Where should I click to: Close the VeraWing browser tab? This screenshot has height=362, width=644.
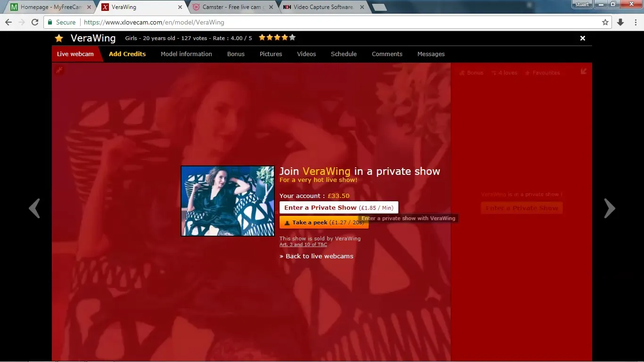pyautogui.click(x=180, y=7)
